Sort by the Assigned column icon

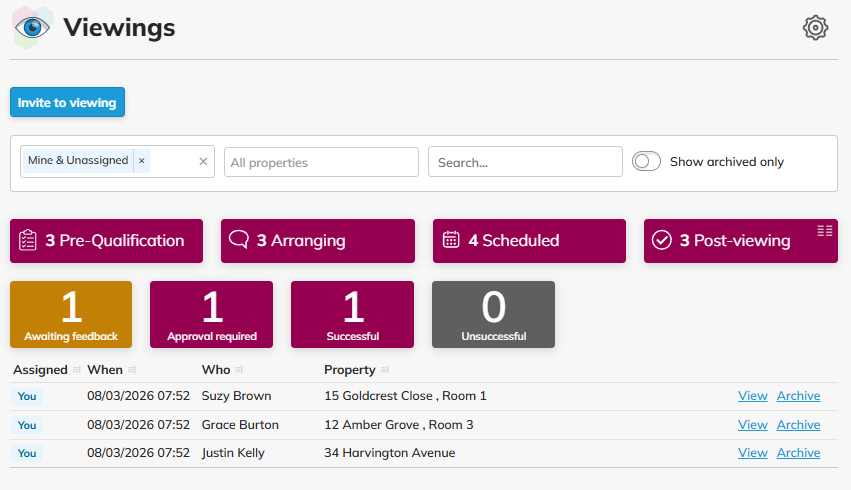pyautogui.click(x=77, y=370)
